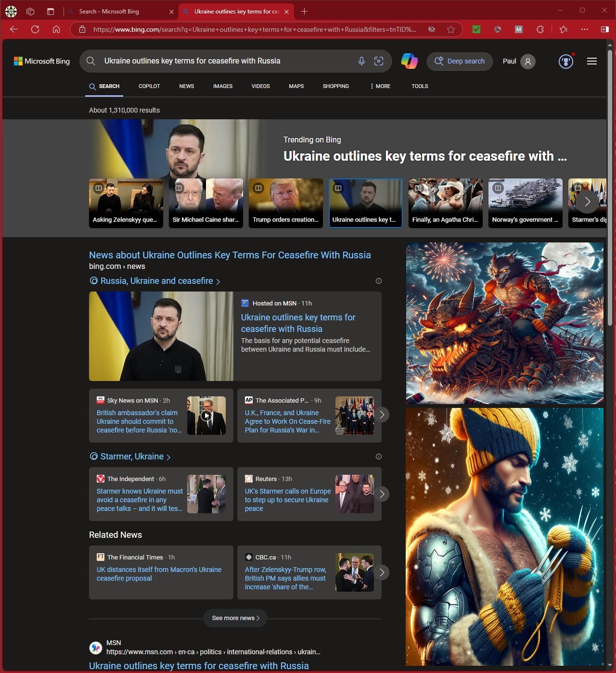Open the Bing hamburger menu

[x=592, y=61]
